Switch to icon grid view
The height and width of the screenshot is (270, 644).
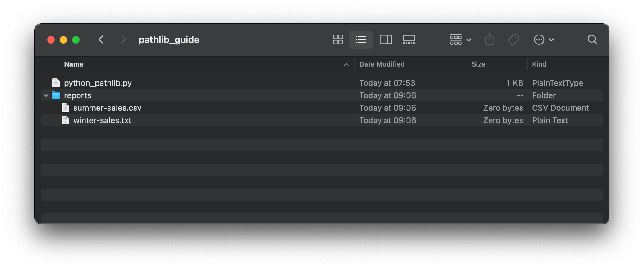click(338, 40)
